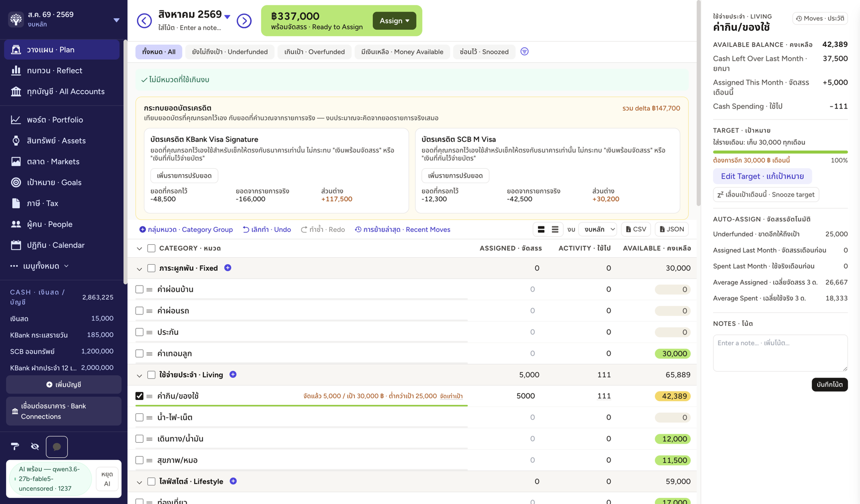Image resolution: width=860 pixels, height=504 pixels.
Task: Select the All filter tab
Action: click(x=159, y=52)
